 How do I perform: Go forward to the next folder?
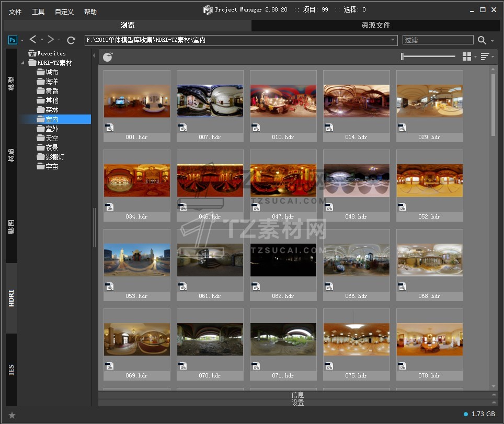tap(51, 40)
